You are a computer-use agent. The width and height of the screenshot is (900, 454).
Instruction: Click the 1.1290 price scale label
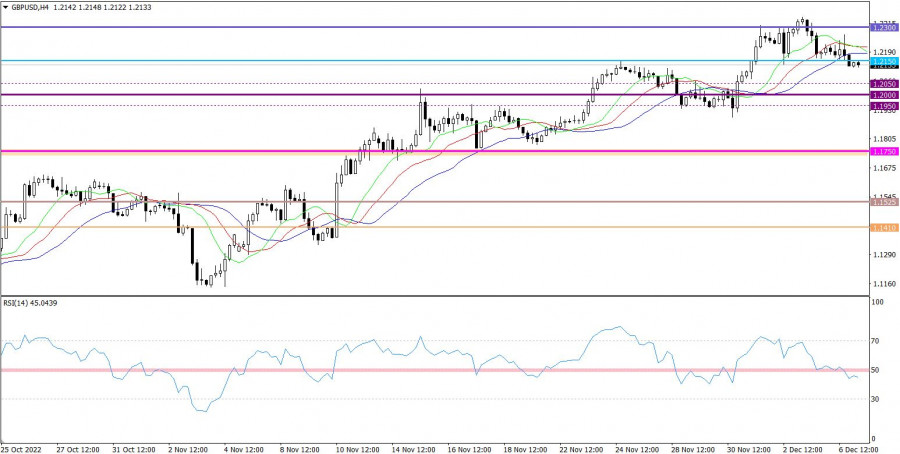tap(883, 255)
